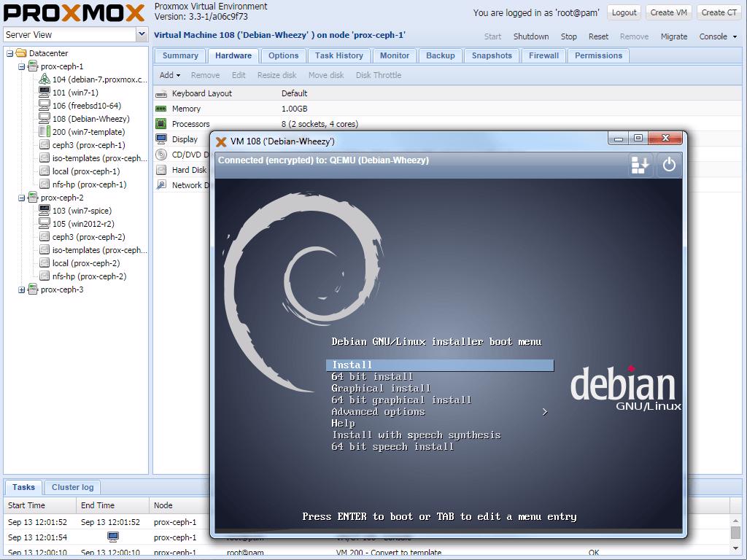
Task: Expand the prox-ceph-3 node
Action: (23, 289)
